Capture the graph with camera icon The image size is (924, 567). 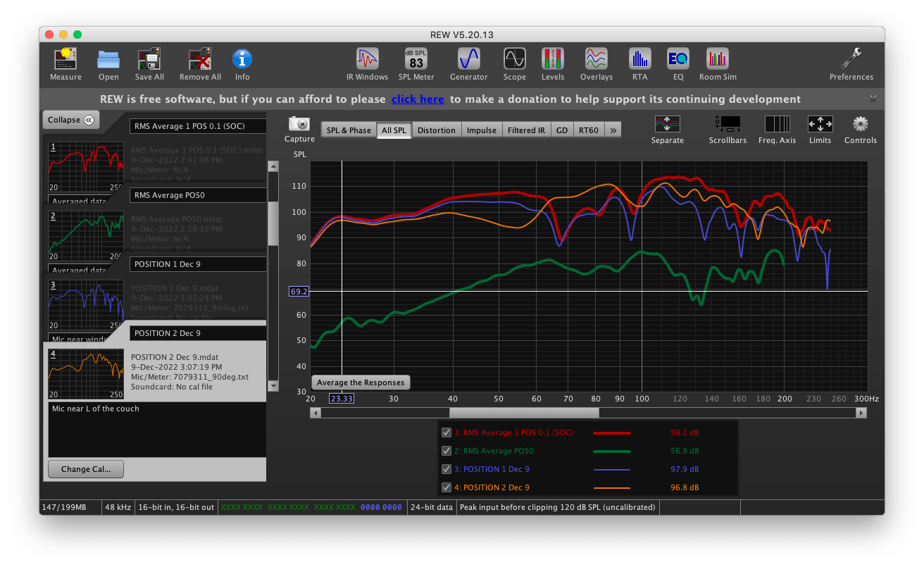tap(299, 124)
